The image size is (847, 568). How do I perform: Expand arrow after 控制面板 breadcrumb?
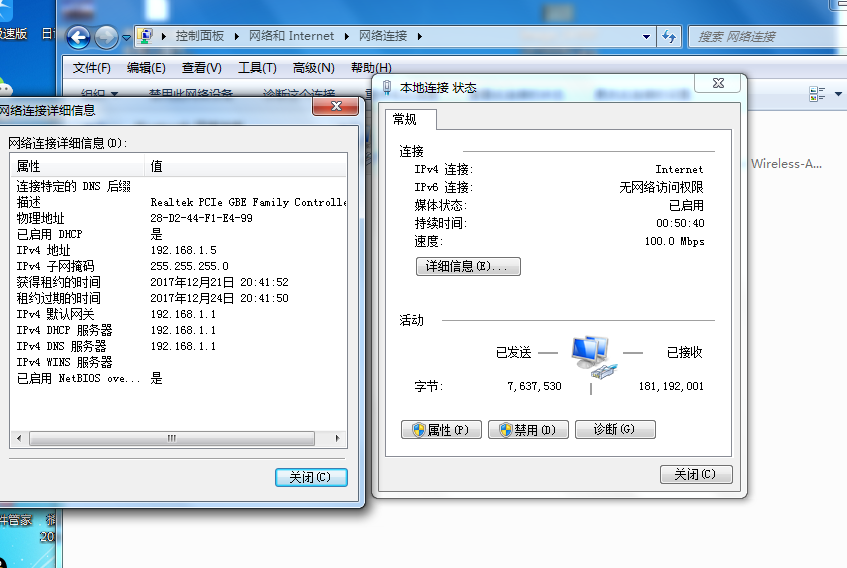tap(237, 37)
